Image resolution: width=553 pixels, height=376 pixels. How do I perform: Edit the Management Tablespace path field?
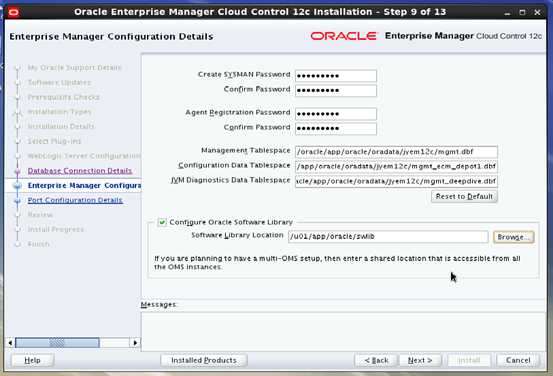[x=396, y=152]
